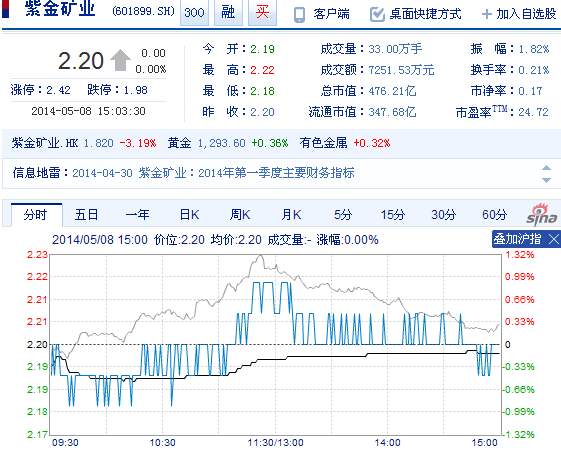Click the 最高 high price 2.22
Screen dimensions: 561x450
tap(262, 70)
